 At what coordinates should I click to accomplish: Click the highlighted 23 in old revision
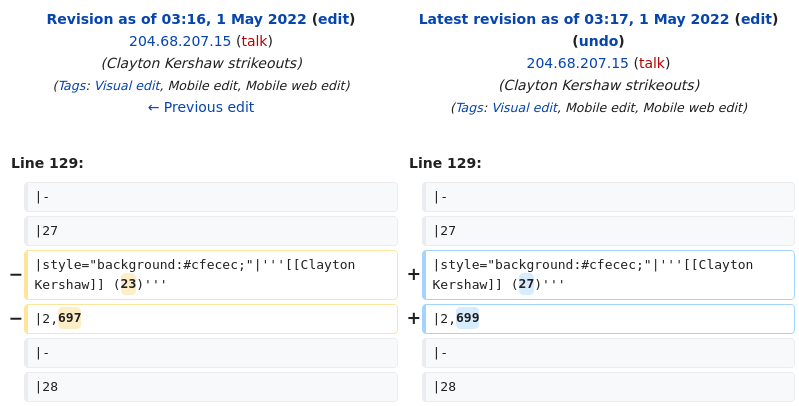pos(128,284)
